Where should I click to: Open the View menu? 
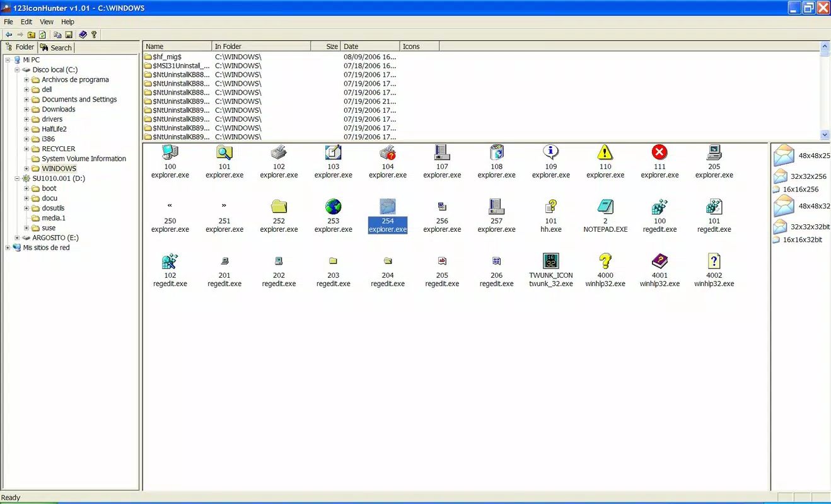point(47,21)
